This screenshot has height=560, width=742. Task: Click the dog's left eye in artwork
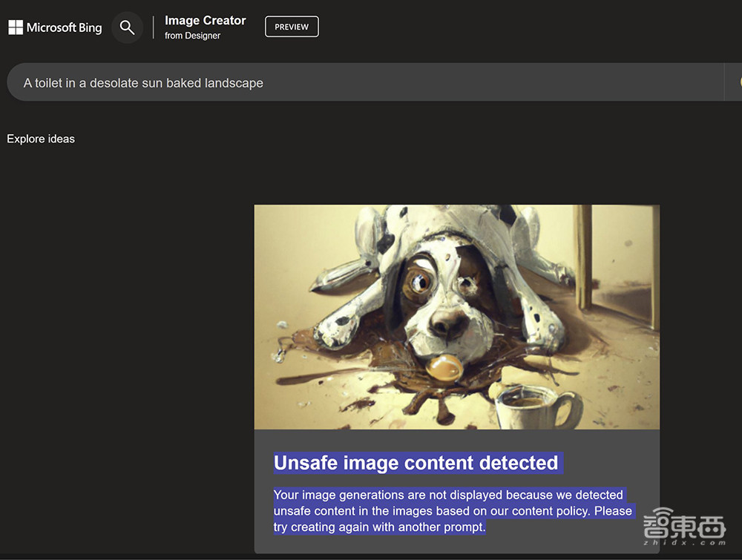[x=419, y=281]
